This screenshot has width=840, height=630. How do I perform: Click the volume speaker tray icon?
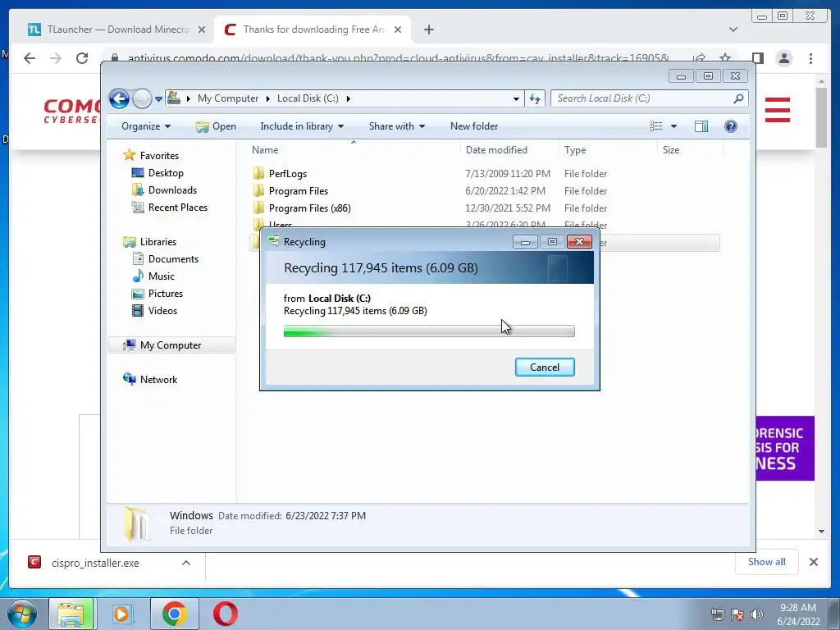point(756,614)
